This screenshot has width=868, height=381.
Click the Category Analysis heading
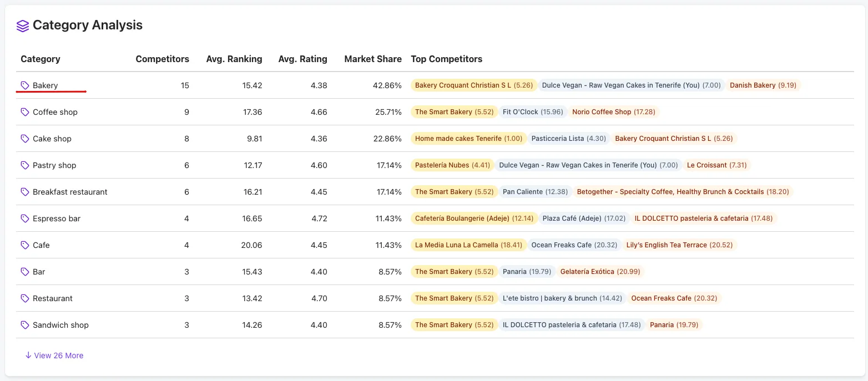click(88, 26)
